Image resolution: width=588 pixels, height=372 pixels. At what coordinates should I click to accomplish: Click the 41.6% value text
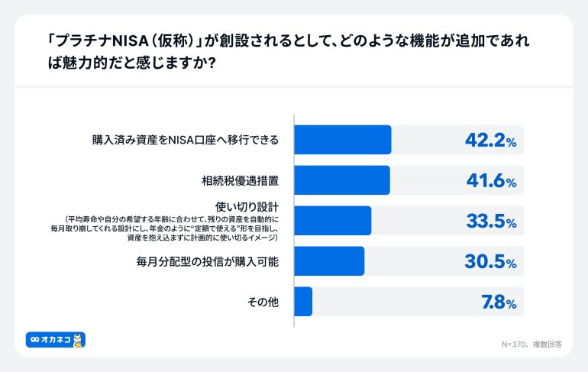point(491,181)
